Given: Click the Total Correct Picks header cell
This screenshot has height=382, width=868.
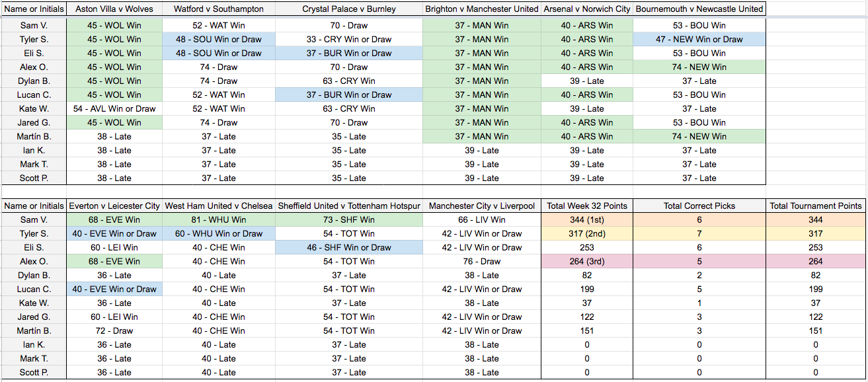Looking at the screenshot, I should (x=699, y=206).
